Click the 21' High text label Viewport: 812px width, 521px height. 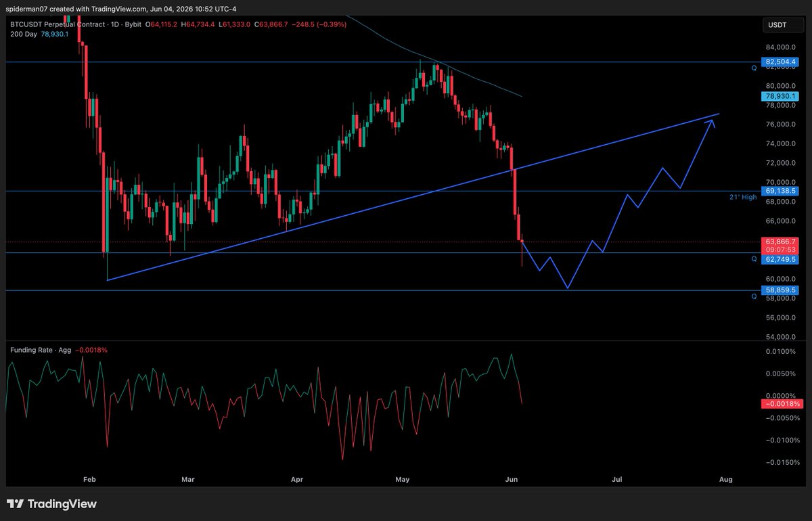(x=744, y=197)
